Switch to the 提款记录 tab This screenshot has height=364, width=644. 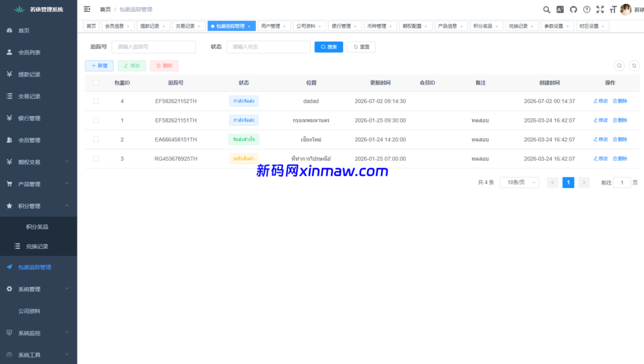pyautogui.click(x=150, y=26)
